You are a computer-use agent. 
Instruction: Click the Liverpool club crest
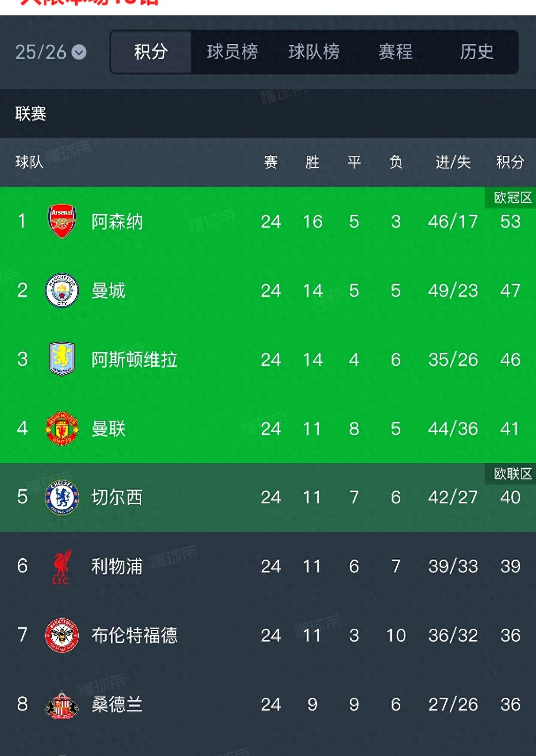[62, 566]
